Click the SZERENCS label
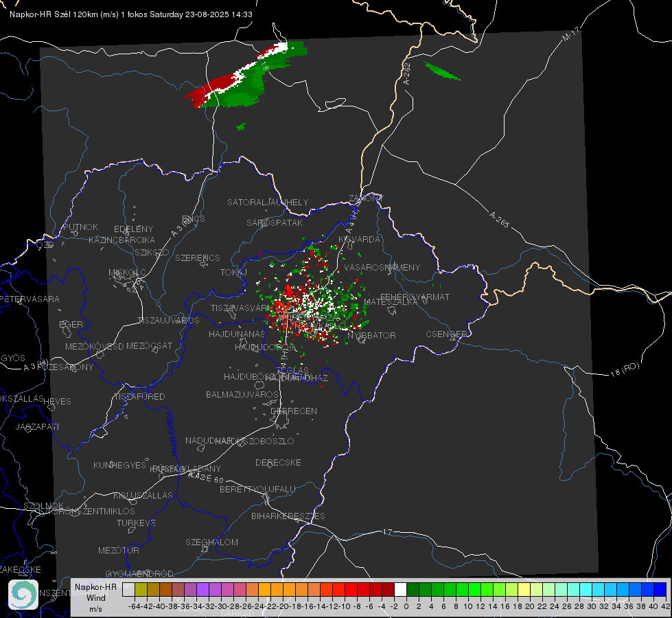The width and height of the screenshot is (672, 618). point(198,257)
